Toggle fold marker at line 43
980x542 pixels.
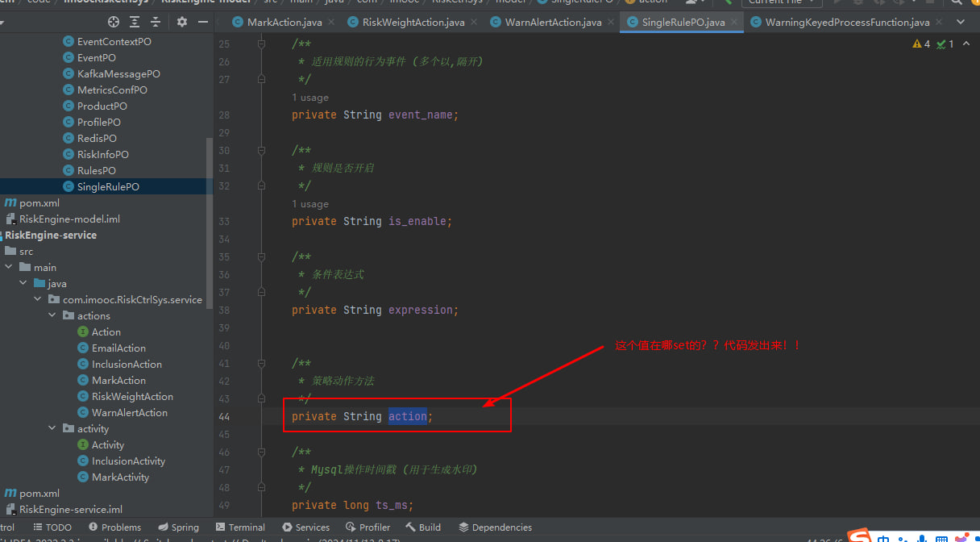[261, 398]
